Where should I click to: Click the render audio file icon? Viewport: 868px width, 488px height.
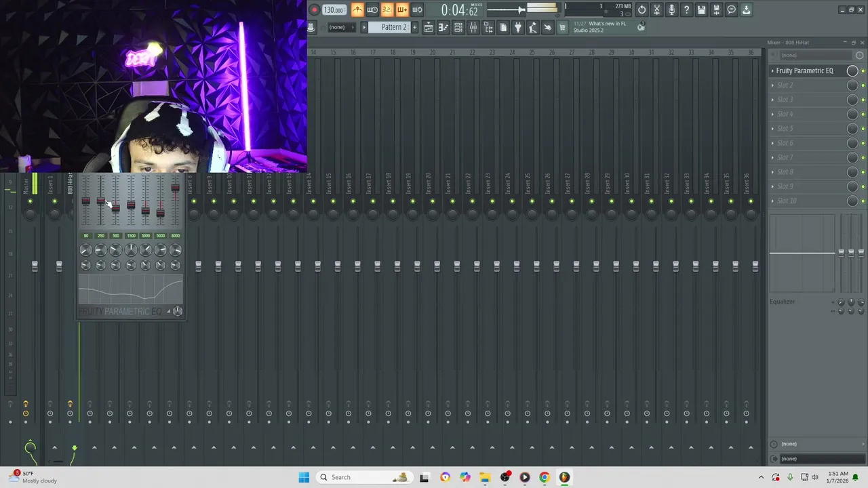point(716,9)
